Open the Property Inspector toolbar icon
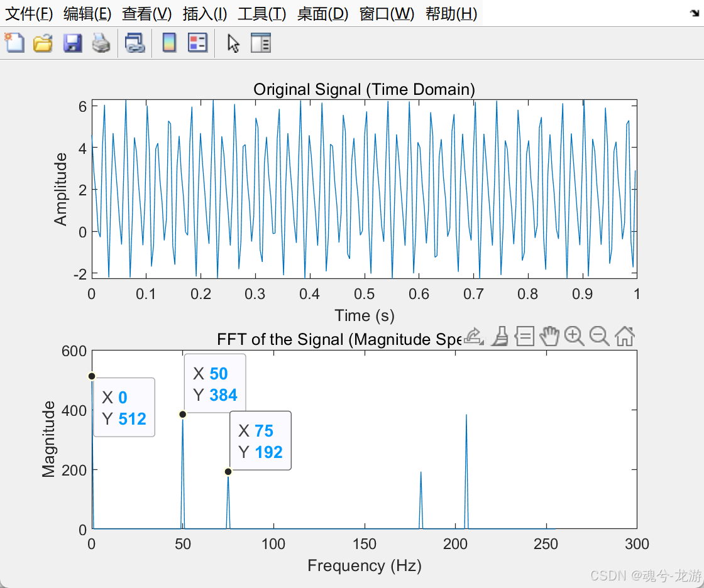Screen dimensions: 704x588 [x=260, y=43]
